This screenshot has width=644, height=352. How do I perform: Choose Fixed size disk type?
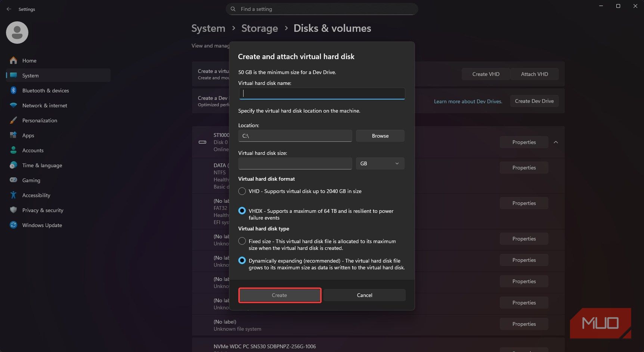tap(242, 241)
